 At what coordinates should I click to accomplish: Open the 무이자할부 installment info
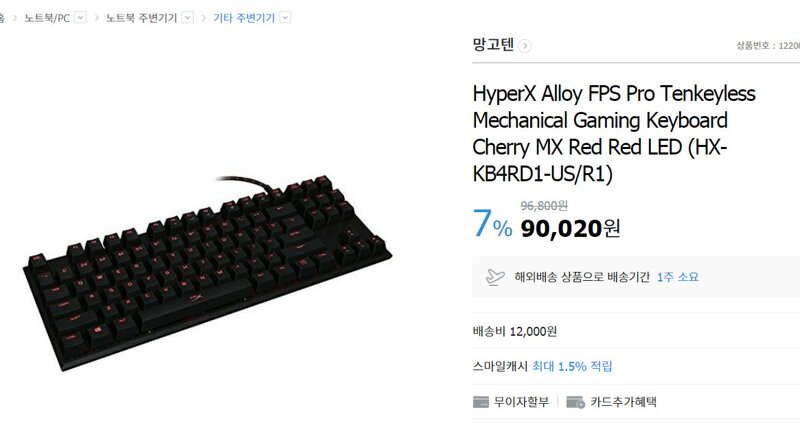pyautogui.click(x=521, y=402)
